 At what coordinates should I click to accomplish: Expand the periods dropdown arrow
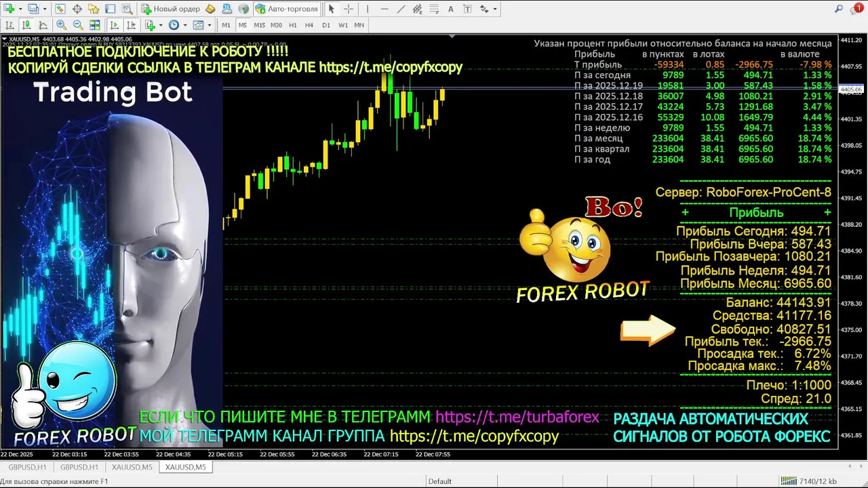pyautogui.click(x=184, y=25)
